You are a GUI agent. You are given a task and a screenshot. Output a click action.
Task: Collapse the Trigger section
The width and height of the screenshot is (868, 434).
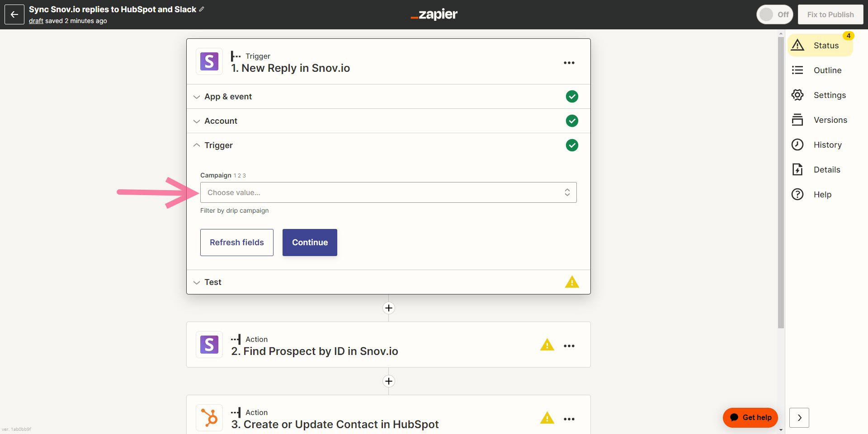(x=388, y=145)
